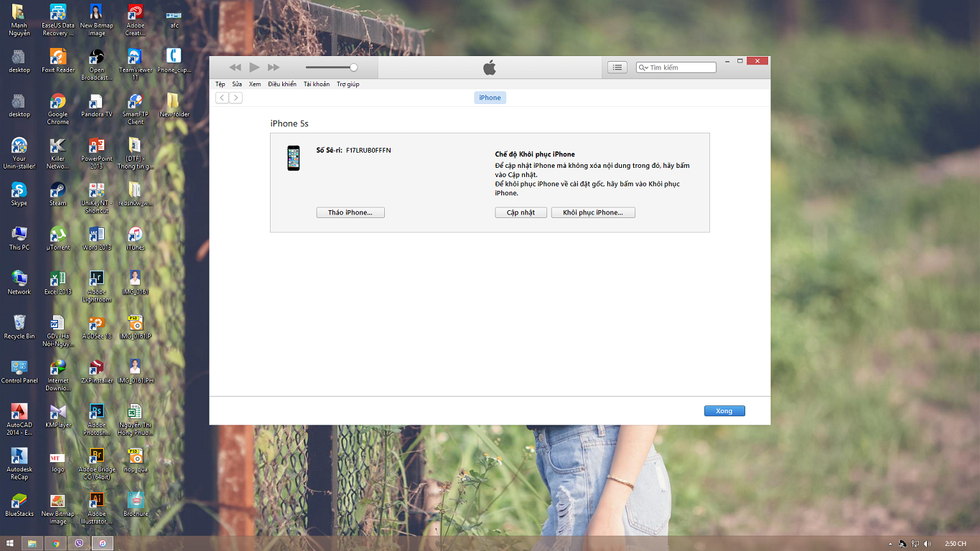Click the rewind button in iTunes
The height and width of the screenshot is (551, 980).
[235, 67]
